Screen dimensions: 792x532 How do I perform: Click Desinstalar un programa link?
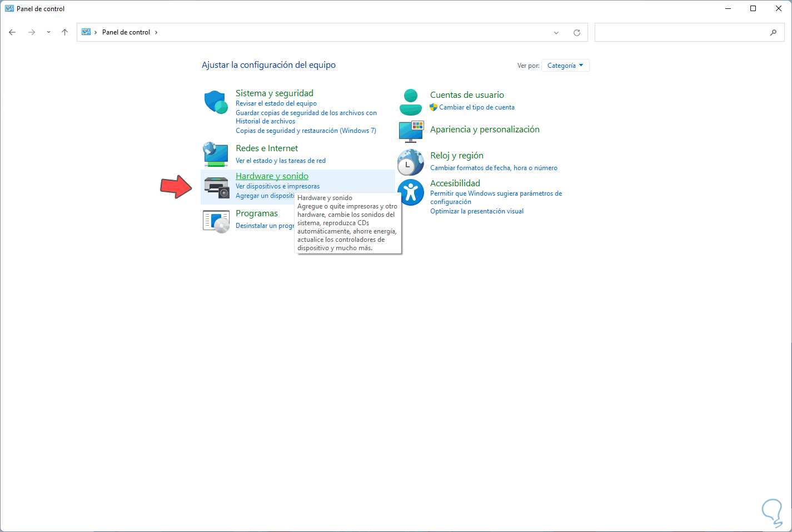click(265, 226)
